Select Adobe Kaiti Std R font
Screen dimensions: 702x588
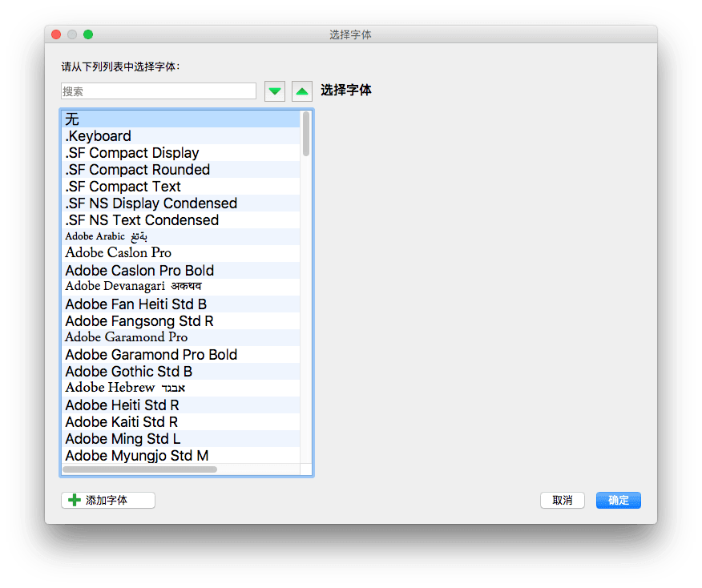180,422
